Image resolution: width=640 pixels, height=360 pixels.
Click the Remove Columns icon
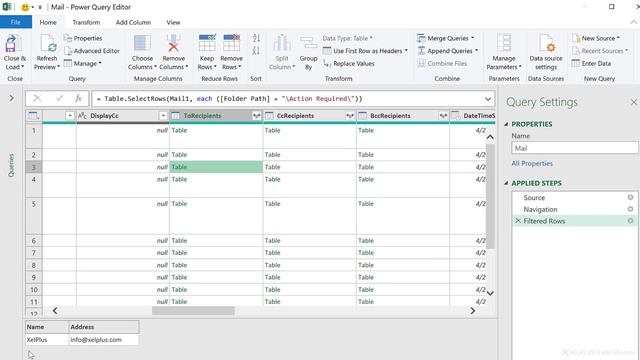click(173, 43)
